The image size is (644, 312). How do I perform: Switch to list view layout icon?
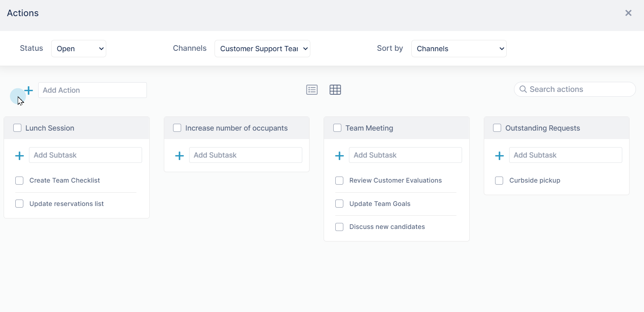click(x=312, y=89)
